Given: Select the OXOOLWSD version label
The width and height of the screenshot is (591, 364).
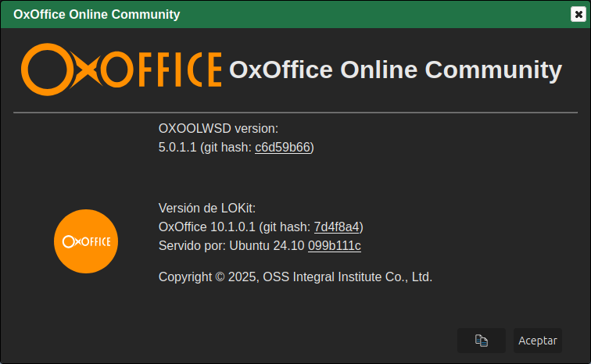Looking at the screenshot, I should tap(218, 128).
